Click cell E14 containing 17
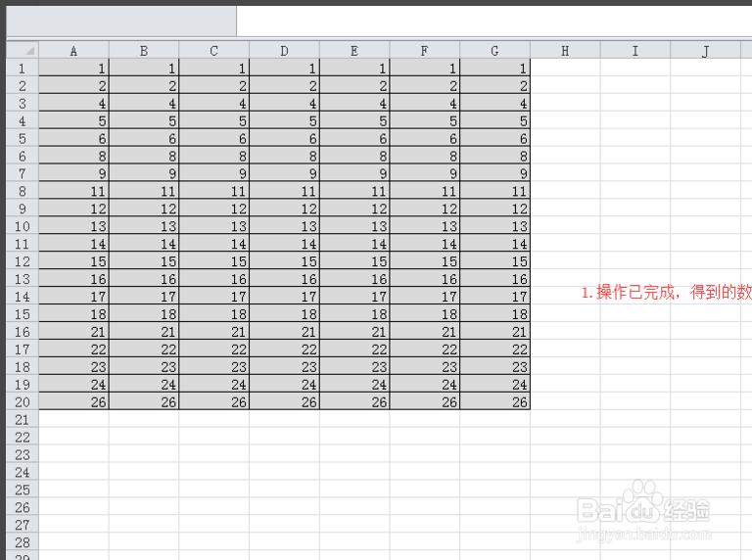The height and width of the screenshot is (560, 752). (x=354, y=297)
